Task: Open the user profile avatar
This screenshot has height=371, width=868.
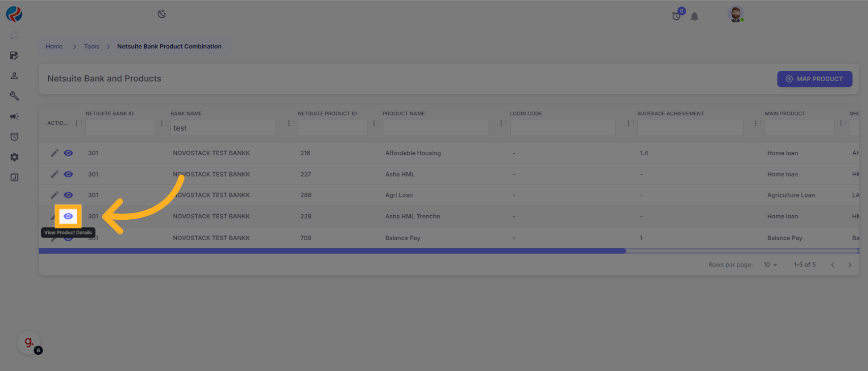Action: coord(735,14)
